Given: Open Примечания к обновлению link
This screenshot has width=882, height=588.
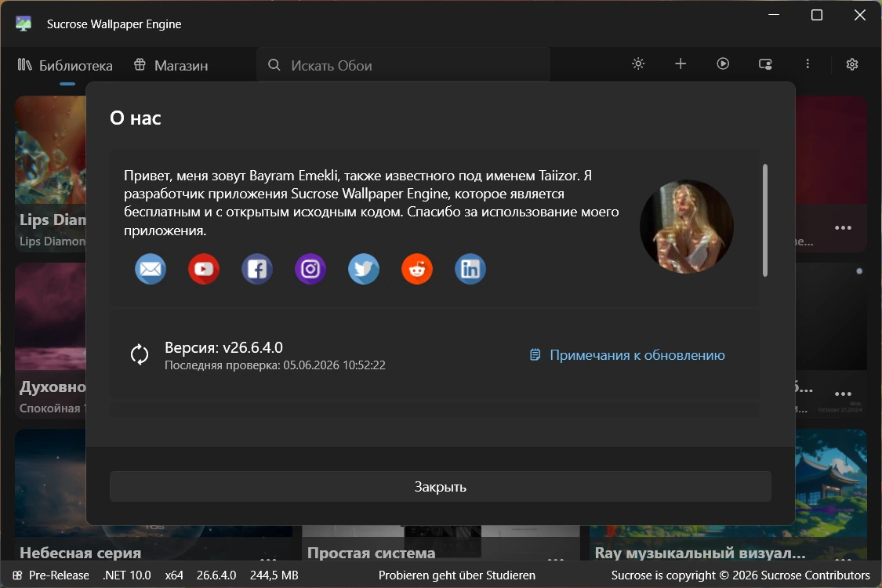Looking at the screenshot, I should [627, 355].
